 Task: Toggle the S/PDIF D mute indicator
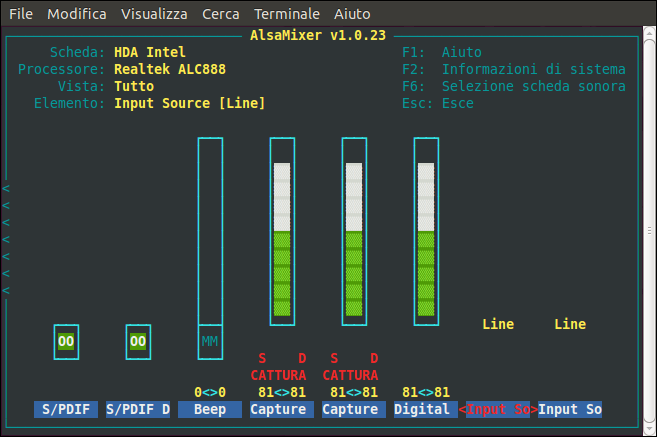coord(138,342)
